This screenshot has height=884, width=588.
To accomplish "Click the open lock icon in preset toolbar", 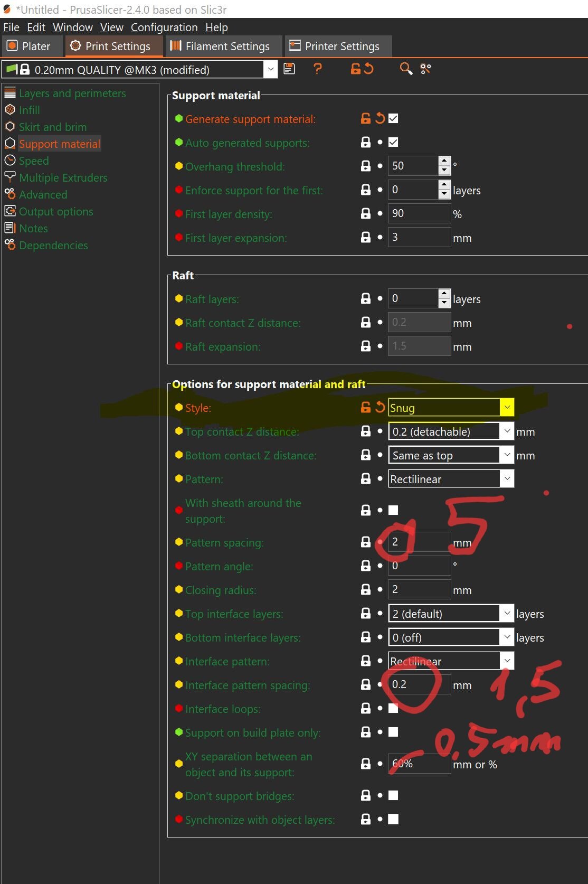I will [356, 69].
